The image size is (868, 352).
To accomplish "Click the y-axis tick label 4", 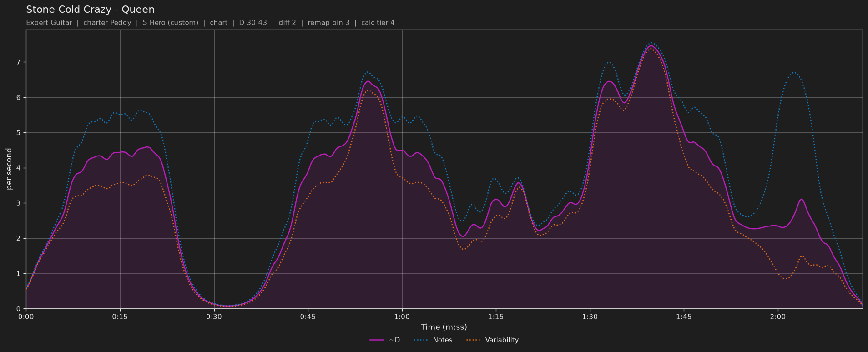I will [x=19, y=168].
